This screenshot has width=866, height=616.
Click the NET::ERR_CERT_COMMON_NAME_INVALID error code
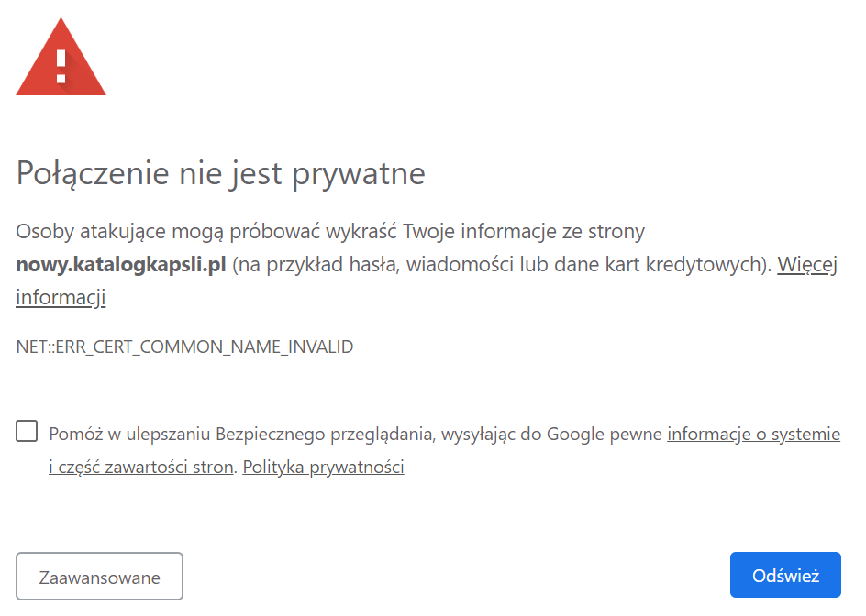(184, 347)
